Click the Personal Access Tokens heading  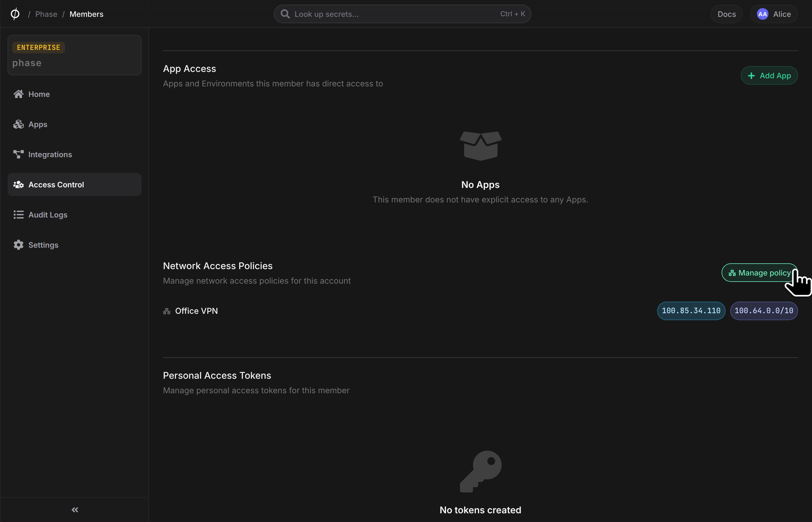[x=217, y=375]
